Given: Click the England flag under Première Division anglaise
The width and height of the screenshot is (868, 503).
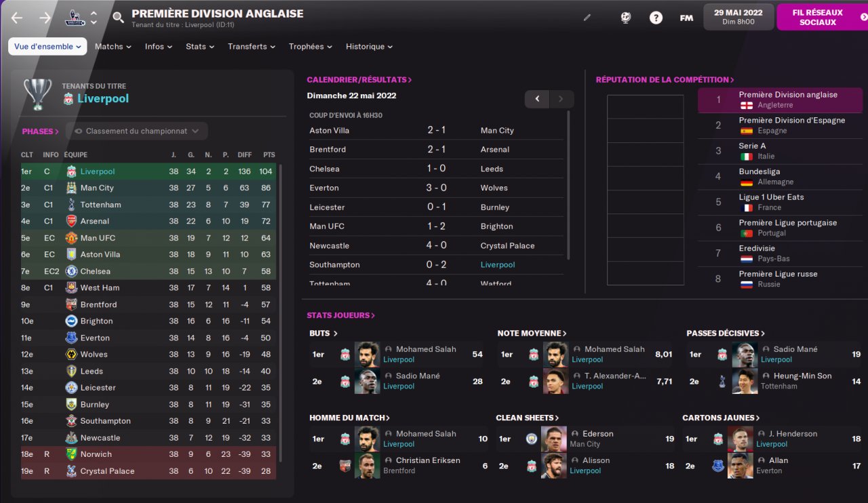Looking at the screenshot, I should click(746, 105).
